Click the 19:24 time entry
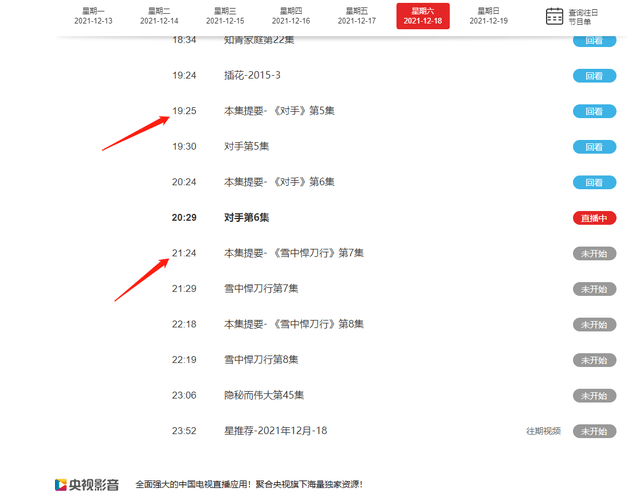Viewport: 640px width, 496px height. point(184,75)
